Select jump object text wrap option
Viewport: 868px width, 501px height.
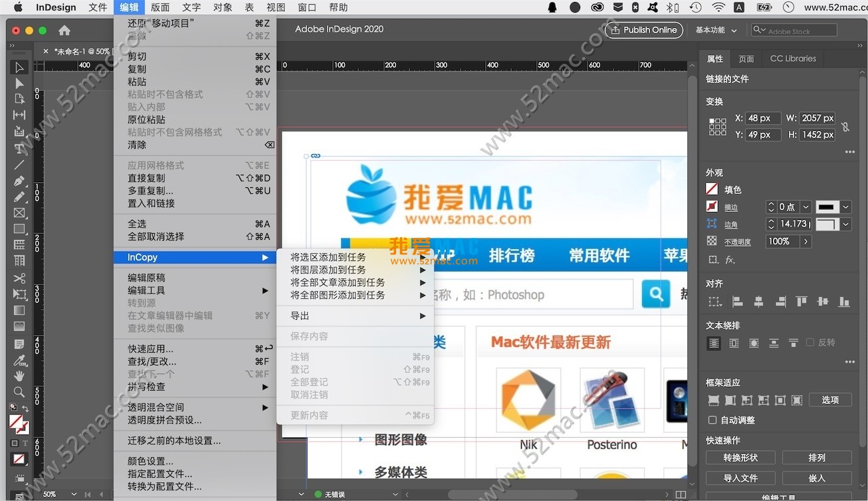774,344
